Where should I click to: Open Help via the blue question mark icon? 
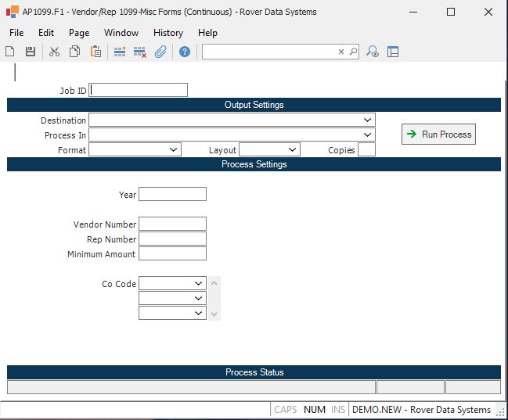[x=185, y=52]
